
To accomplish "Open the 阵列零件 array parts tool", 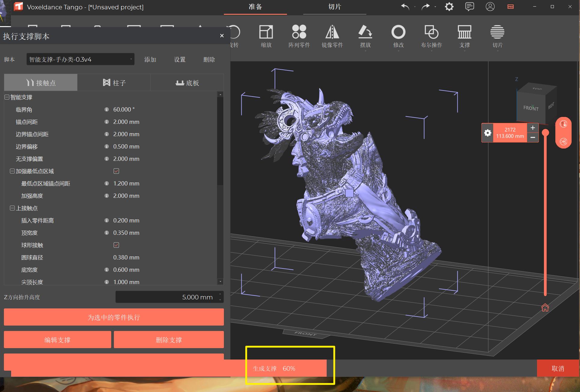I will pyautogui.click(x=299, y=36).
